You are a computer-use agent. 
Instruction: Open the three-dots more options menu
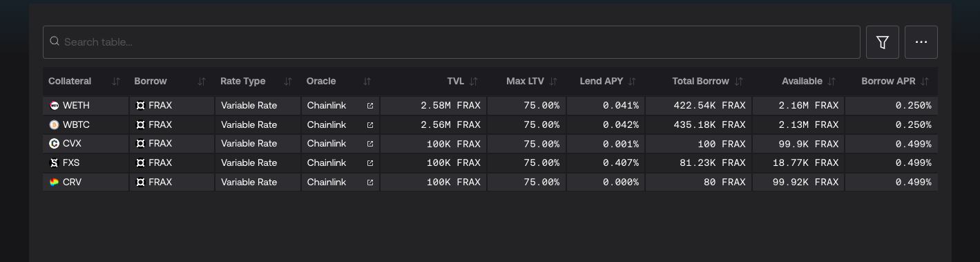point(921,42)
